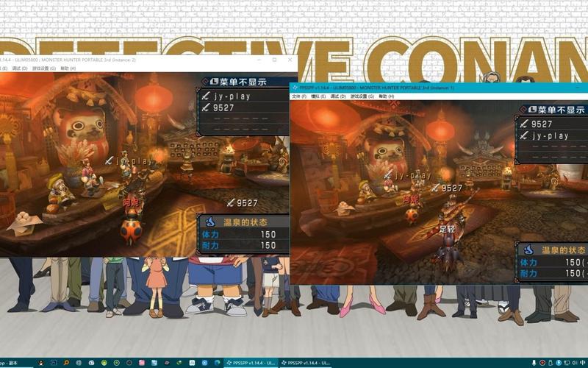Open the Microsoft Edge taskbar icon
This screenshot has height=368, width=588.
pyautogui.click(x=217, y=363)
